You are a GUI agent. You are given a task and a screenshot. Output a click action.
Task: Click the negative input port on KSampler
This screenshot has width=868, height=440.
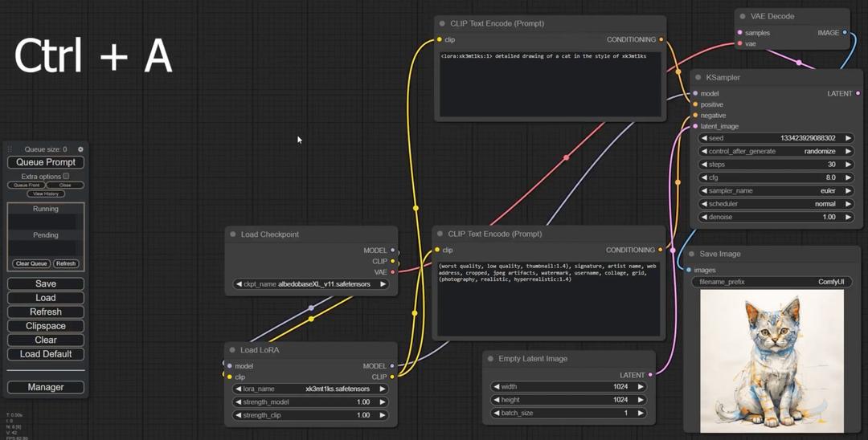tap(695, 116)
